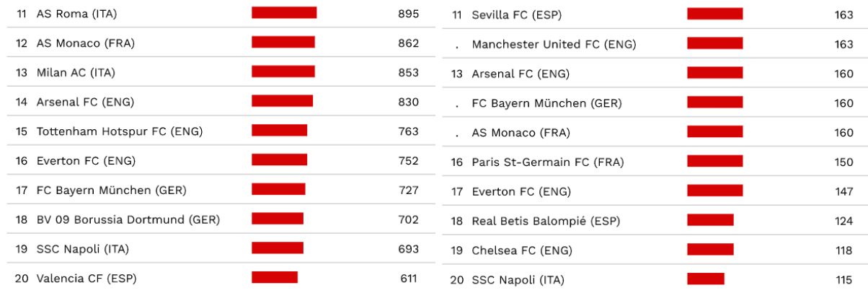Viewport: 868px width, 306px height.
Task: Click Paris St-Germain FC (FRA) label
Action: pos(548,162)
